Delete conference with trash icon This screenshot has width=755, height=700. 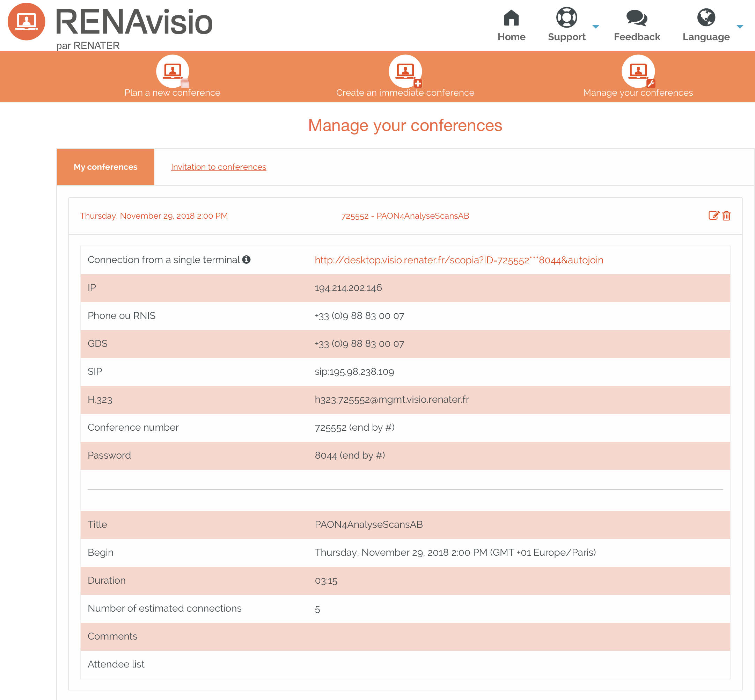click(726, 216)
